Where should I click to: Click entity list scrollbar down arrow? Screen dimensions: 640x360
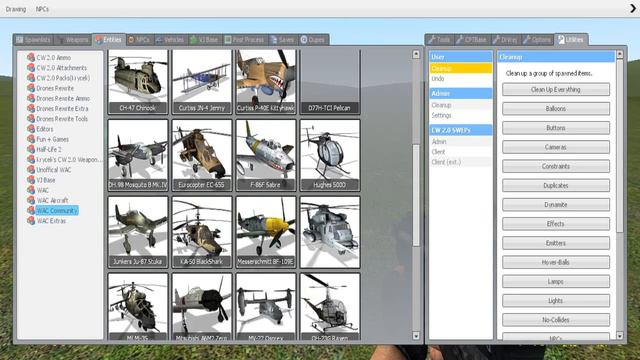click(x=416, y=336)
